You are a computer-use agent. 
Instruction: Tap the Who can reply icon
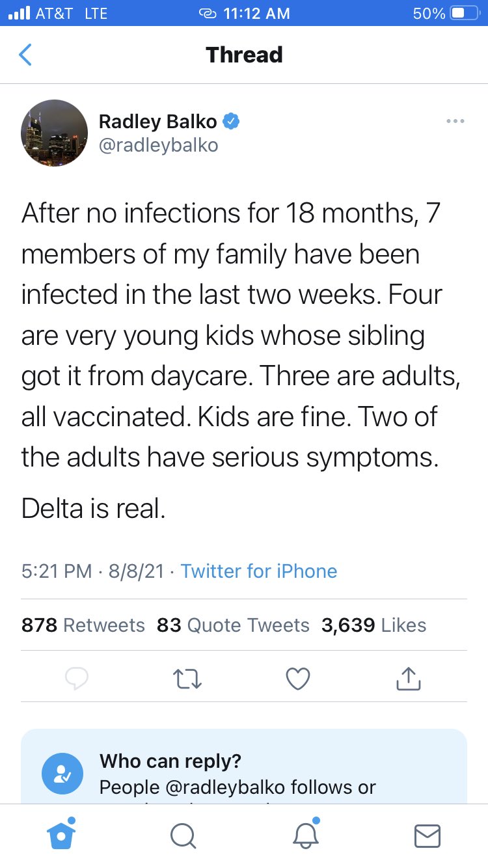(62, 773)
